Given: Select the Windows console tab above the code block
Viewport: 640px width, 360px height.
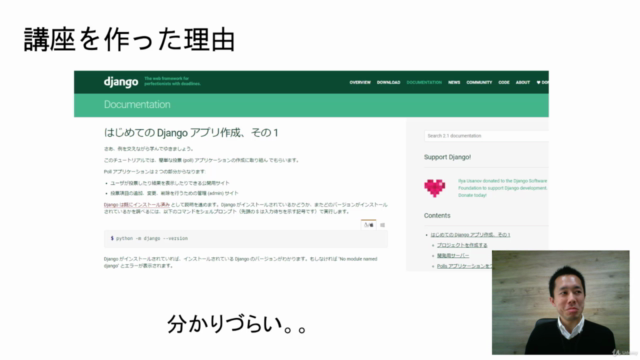Looking at the screenshot, I should pos(382,225).
